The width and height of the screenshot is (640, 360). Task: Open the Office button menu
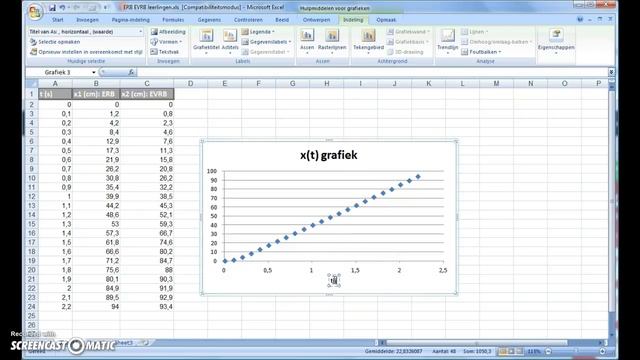pos(35,12)
